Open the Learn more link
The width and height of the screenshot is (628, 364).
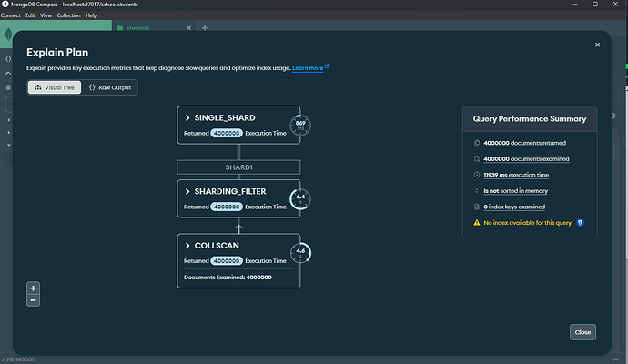[x=308, y=68]
